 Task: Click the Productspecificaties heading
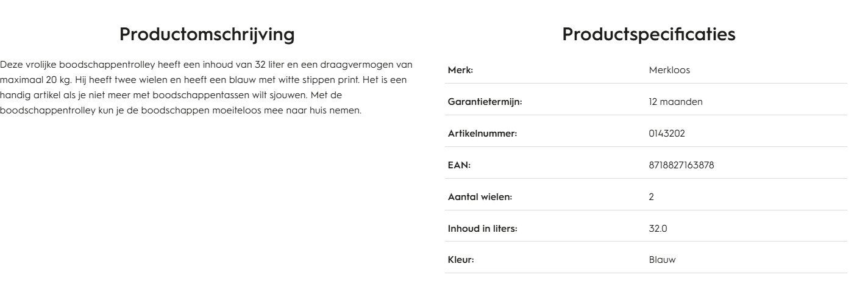[649, 35]
